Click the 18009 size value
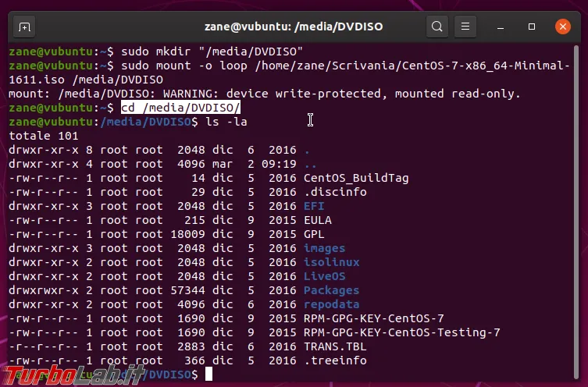 pyautogui.click(x=187, y=234)
